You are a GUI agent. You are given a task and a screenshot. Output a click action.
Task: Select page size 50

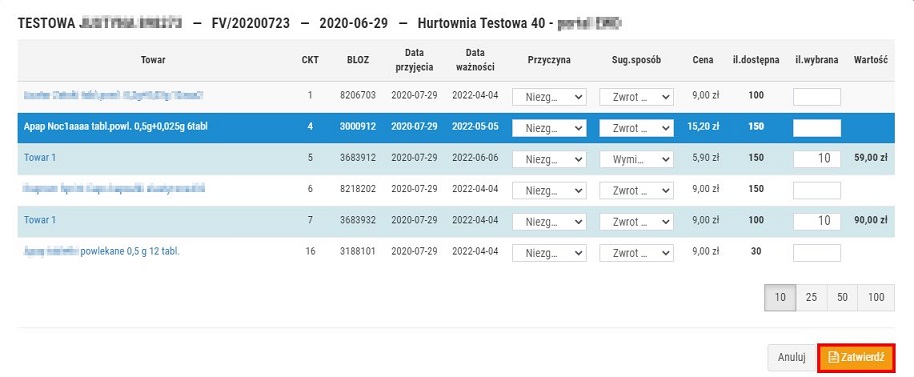tap(842, 297)
